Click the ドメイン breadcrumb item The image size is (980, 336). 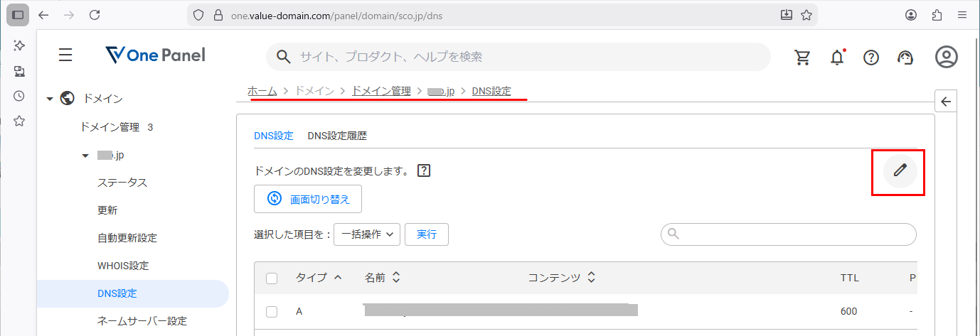pyautogui.click(x=314, y=91)
